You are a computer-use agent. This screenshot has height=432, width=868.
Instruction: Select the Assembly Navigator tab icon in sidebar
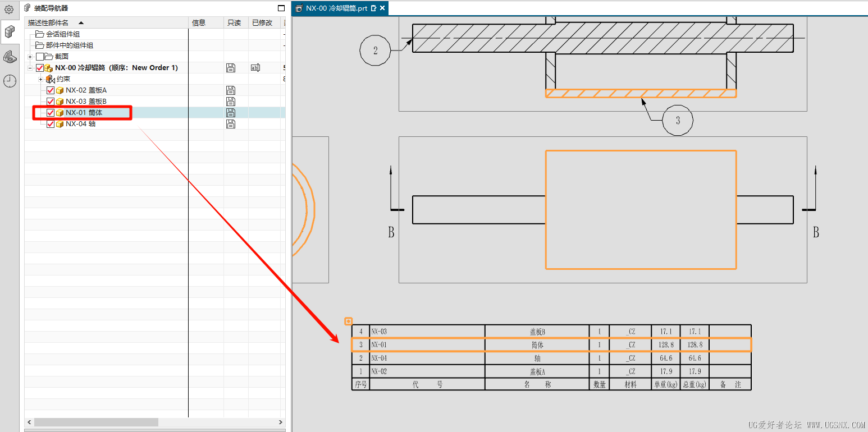coord(10,31)
